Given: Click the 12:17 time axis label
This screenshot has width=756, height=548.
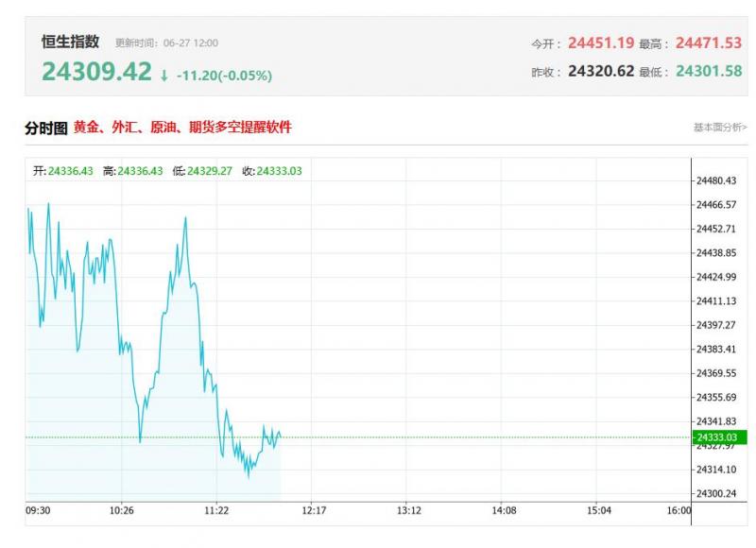Looking at the screenshot, I should point(314,510).
